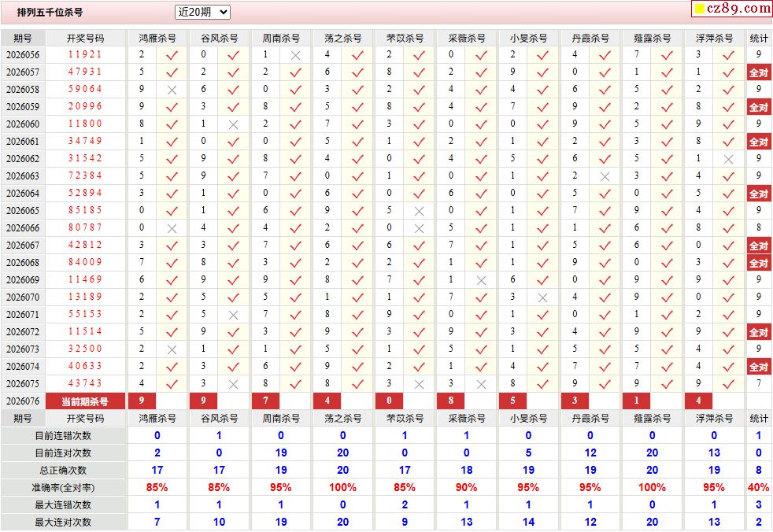Click 浮萍杀号 in the bottom header row

point(714,419)
